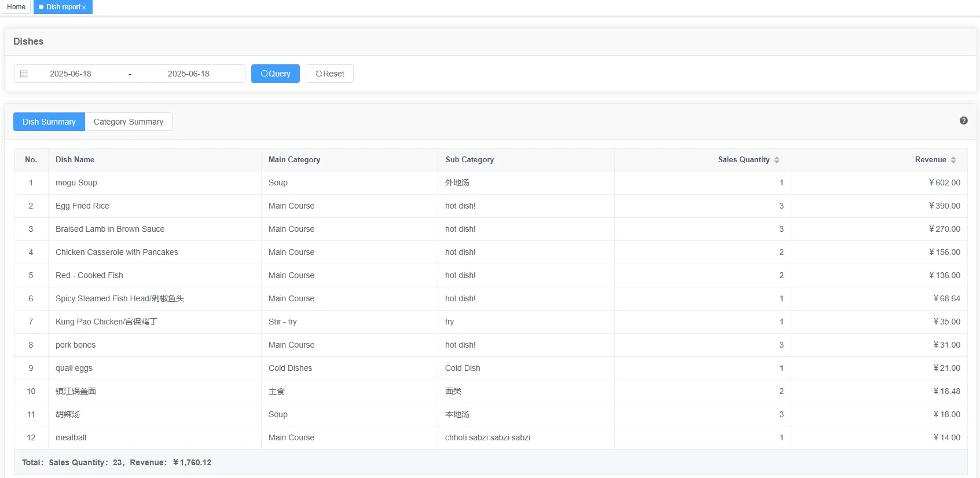Run the Query button
This screenshot has height=478, width=980.
(276, 74)
